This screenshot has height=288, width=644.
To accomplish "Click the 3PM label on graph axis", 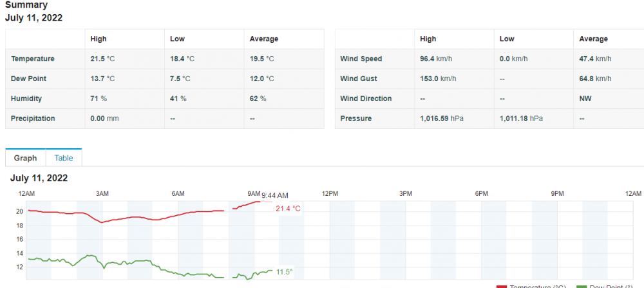I will [x=405, y=193].
